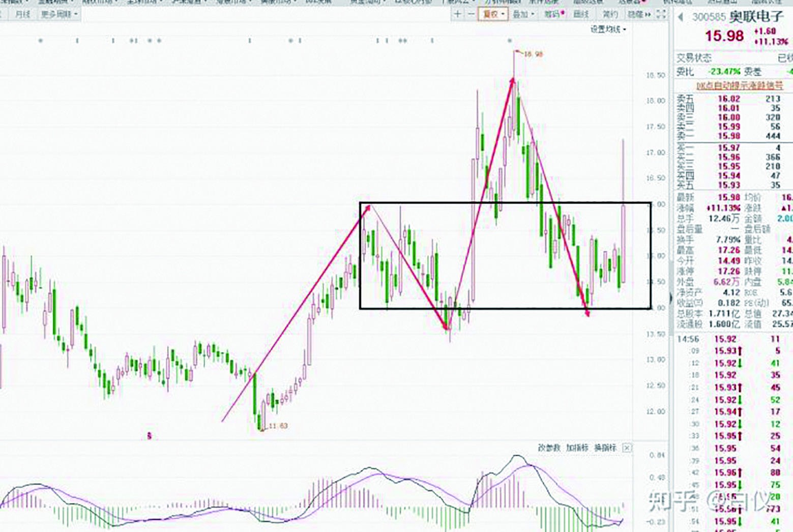The image size is (793, 532).
Task: Click the double-arrow toolbar overflow icon
Action: pyautogui.click(x=648, y=14)
